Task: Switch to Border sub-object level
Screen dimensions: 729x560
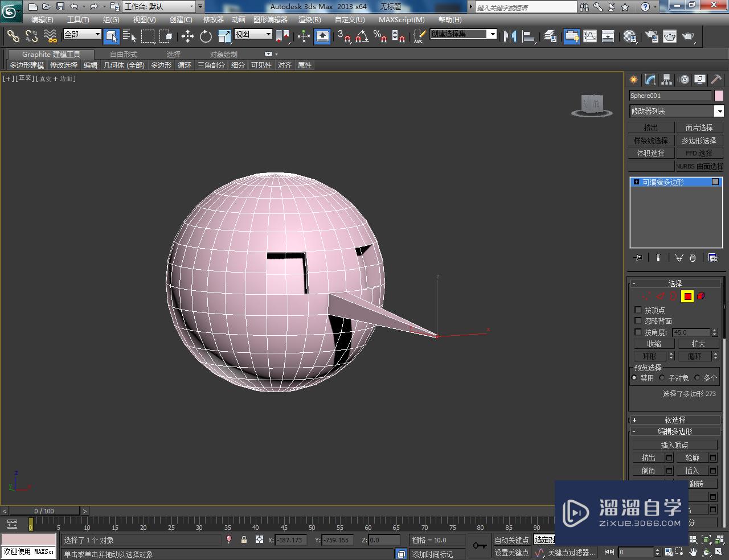Action: click(x=673, y=296)
